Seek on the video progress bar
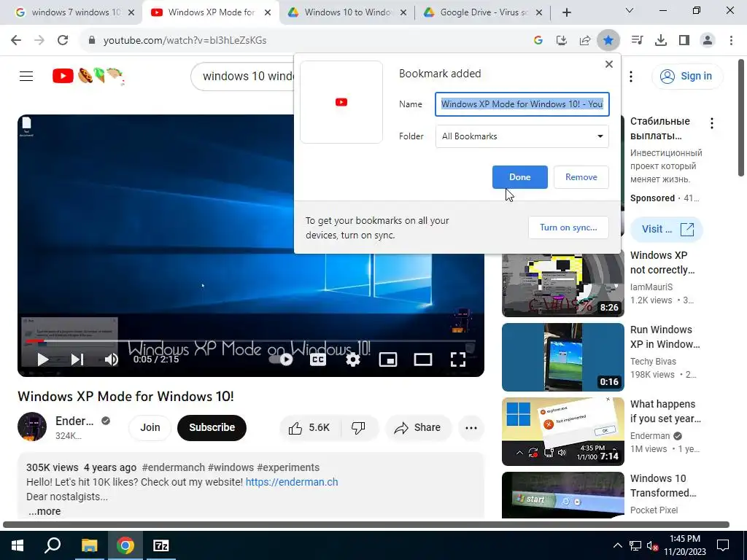The height and width of the screenshot is (560, 747). [x=251, y=341]
